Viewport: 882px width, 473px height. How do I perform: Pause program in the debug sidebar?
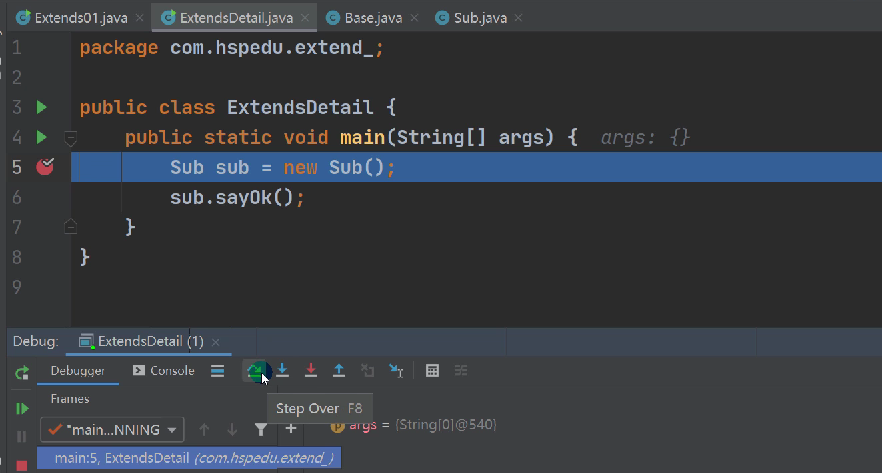click(x=21, y=436)
